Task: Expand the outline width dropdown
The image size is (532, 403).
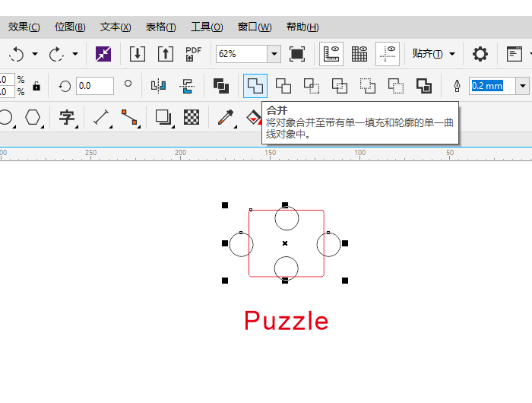Action: point(523,86)
